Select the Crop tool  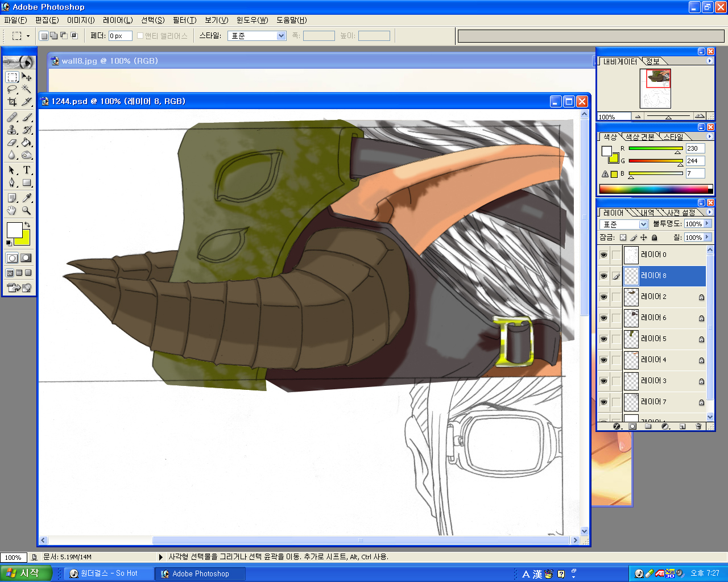click(x=12, y=102)
